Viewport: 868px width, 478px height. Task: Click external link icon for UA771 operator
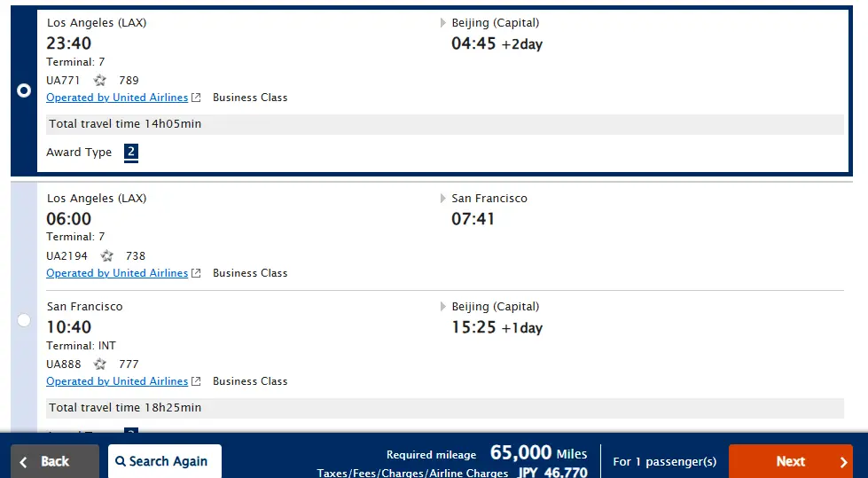point(196,98)
